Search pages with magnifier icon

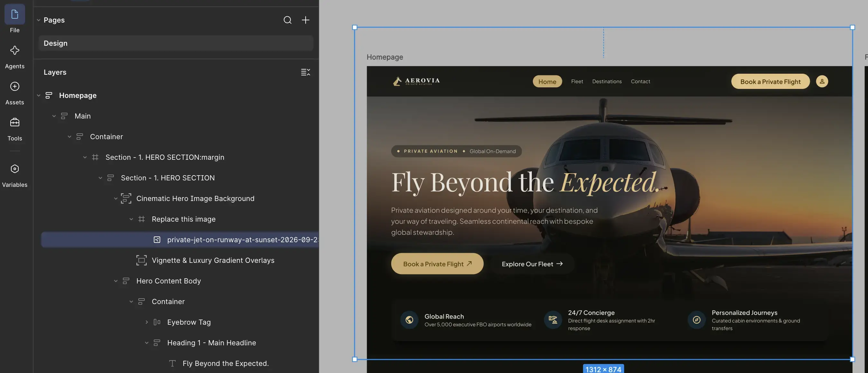point(287,20)
